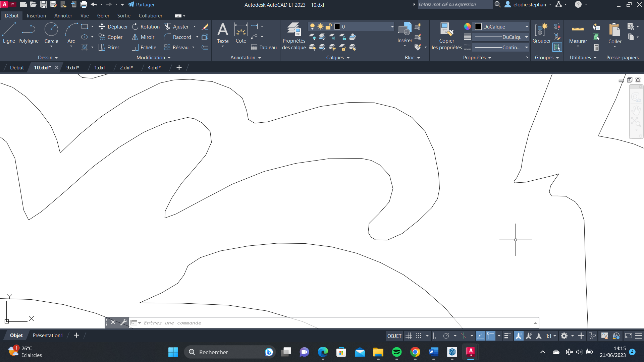Expand the Modification panel
644x362 pixels.
154,58
